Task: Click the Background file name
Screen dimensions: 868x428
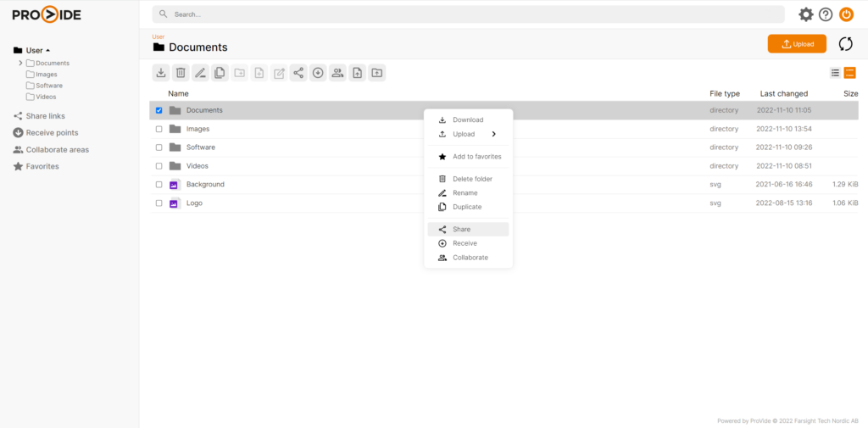Action: 205,185
